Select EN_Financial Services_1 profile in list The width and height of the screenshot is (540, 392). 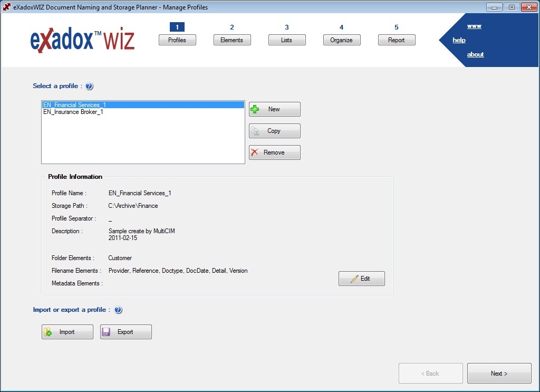point(74,105)
